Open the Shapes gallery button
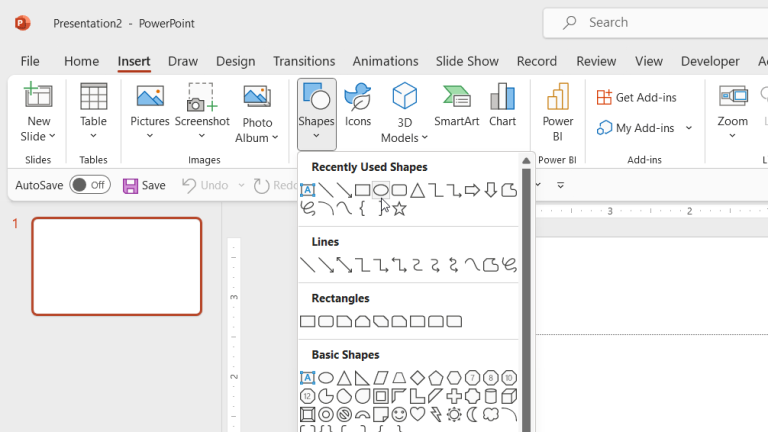 coord(316,113)
